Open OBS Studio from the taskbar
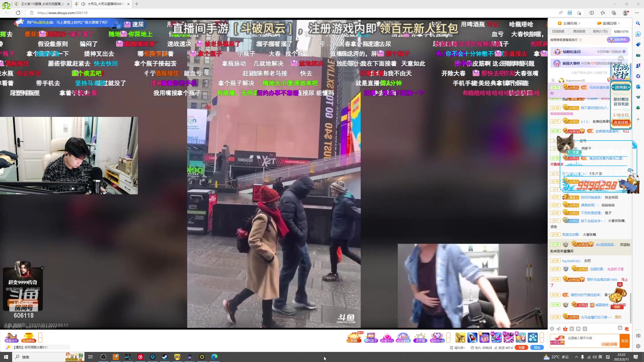 103,357
